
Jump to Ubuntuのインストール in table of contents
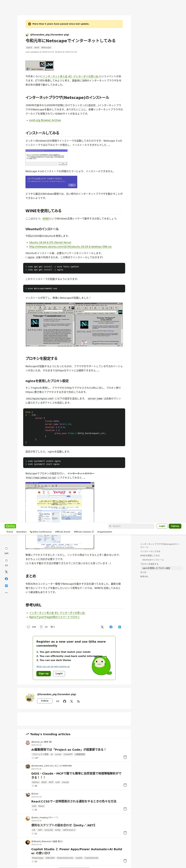(153, 560)
